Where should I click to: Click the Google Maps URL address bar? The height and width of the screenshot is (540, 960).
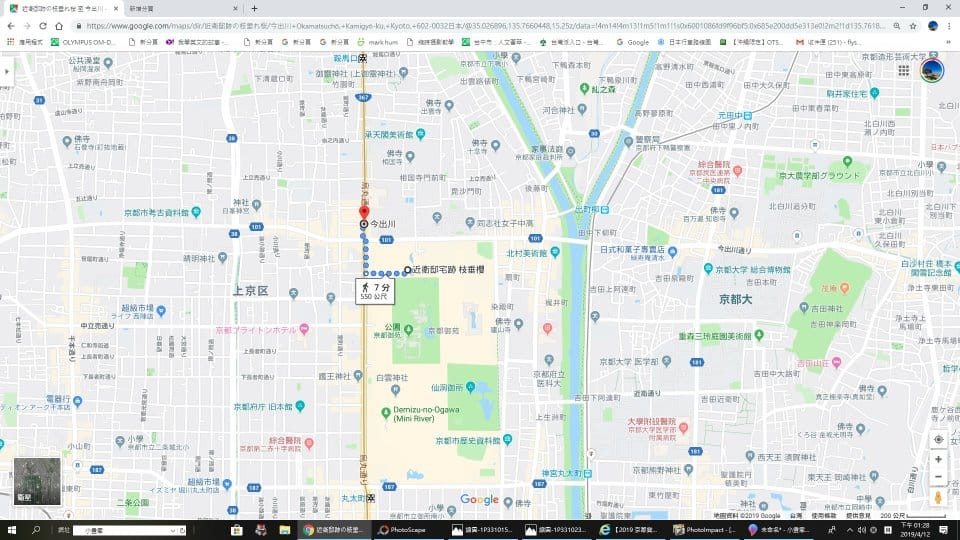[x=480, y=26]
